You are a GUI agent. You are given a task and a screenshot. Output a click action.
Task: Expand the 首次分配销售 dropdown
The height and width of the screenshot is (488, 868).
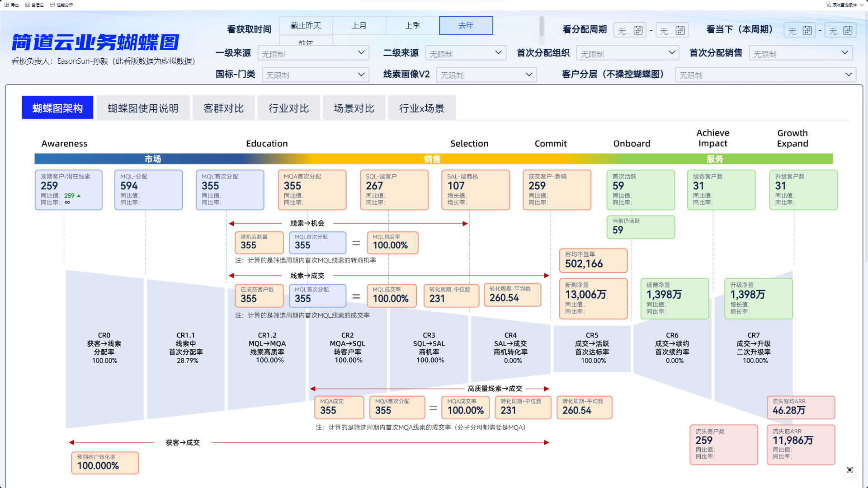(800, 53)
